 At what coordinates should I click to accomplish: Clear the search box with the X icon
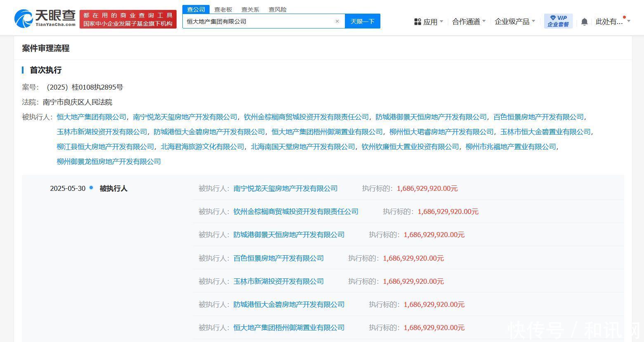tap(337, 21)
